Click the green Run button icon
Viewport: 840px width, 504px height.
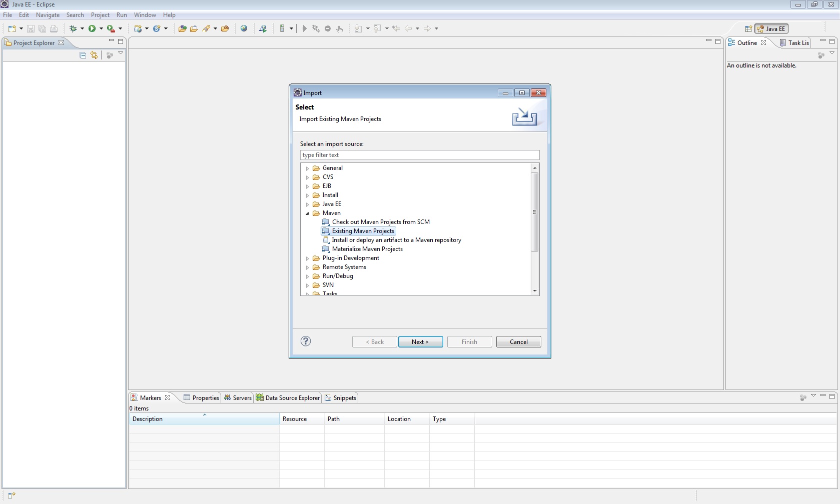92,28
